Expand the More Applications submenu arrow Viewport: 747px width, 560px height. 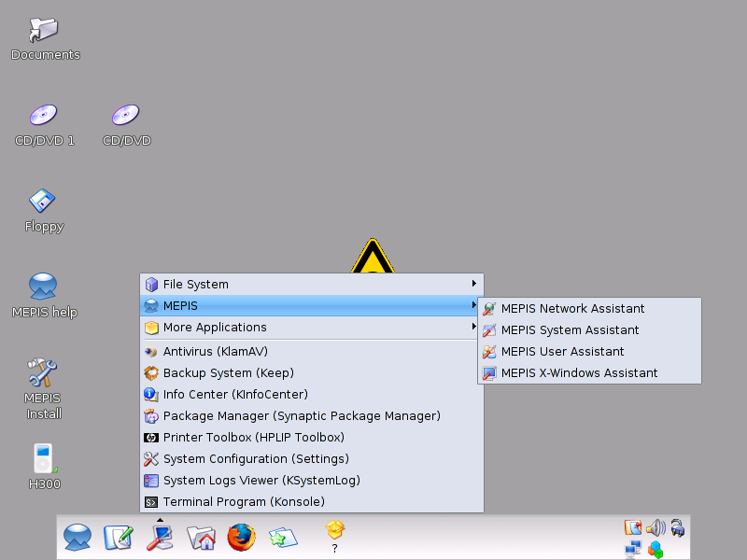point(474,326)
